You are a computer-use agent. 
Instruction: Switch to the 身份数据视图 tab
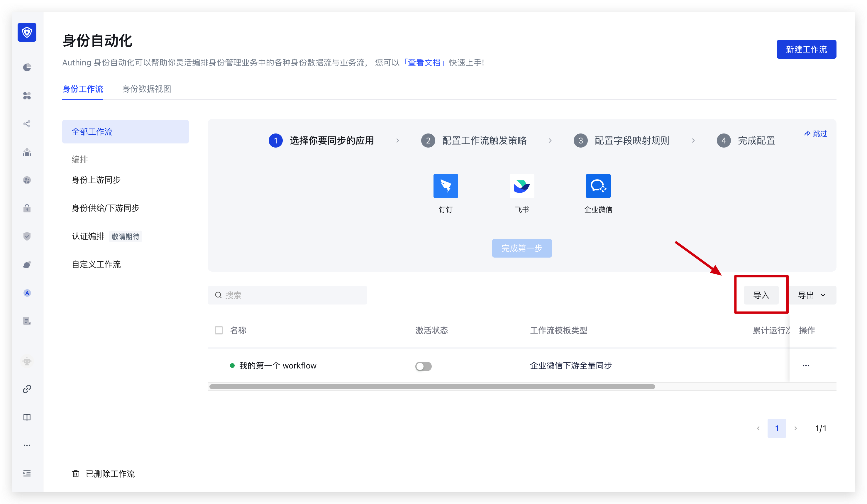(147, 89)
